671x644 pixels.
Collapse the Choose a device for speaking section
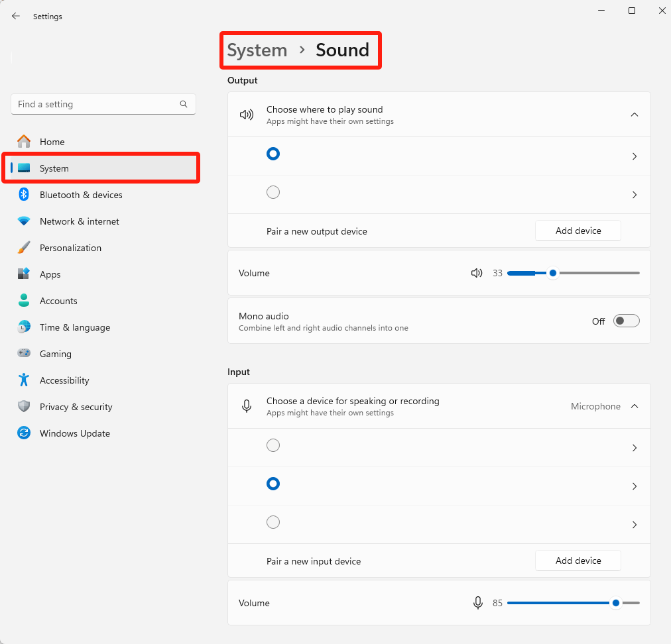(635, 406)
